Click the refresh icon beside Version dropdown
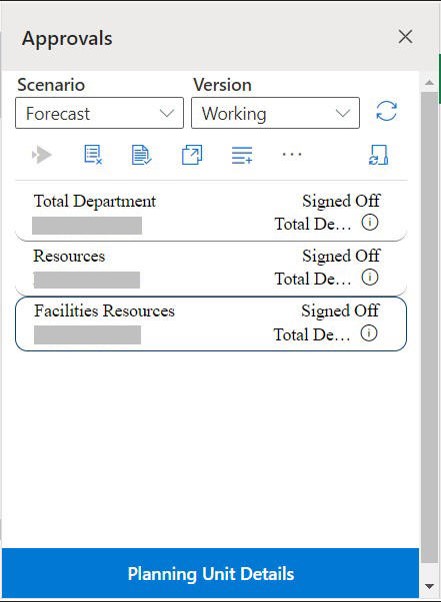 tap(386, 111)
